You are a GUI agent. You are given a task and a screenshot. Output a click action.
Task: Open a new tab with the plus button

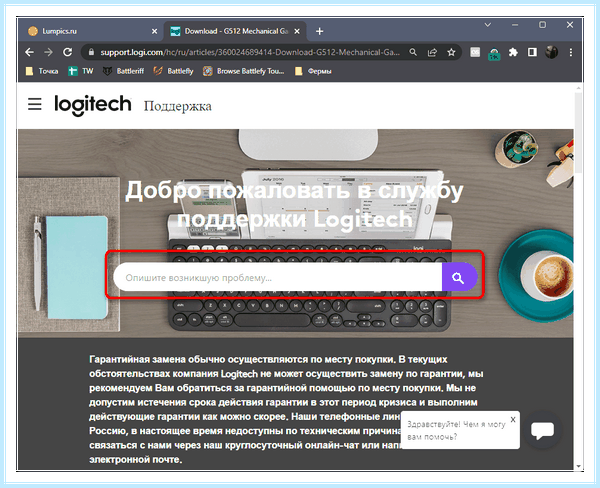click(x=320, y=31)
